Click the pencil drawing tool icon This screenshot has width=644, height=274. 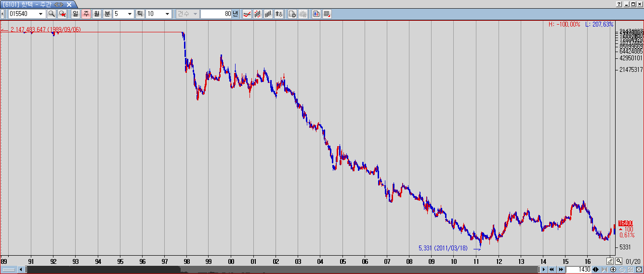click(610, 261)
